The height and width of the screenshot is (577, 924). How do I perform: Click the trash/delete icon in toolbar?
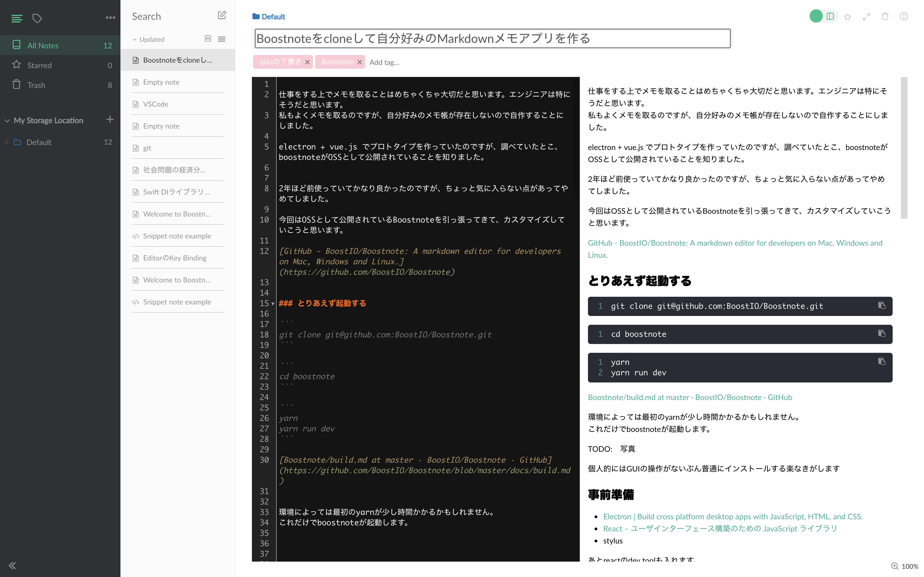(886, 16)
